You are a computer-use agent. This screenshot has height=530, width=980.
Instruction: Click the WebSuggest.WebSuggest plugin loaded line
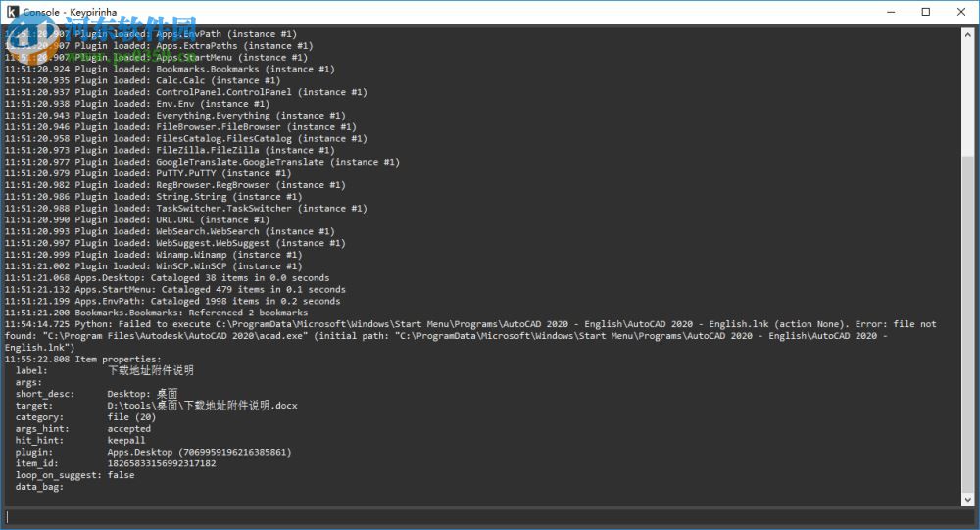click(175, 243)
